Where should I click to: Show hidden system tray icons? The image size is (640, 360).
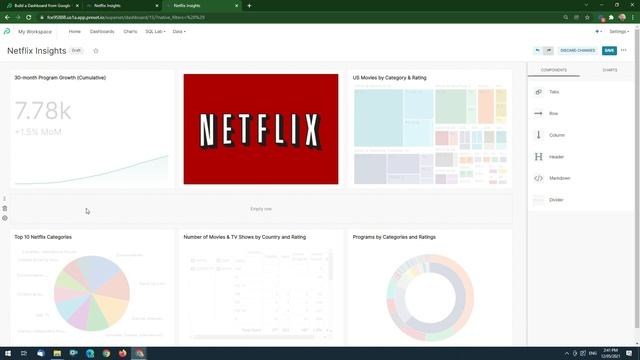pos(567,353)
